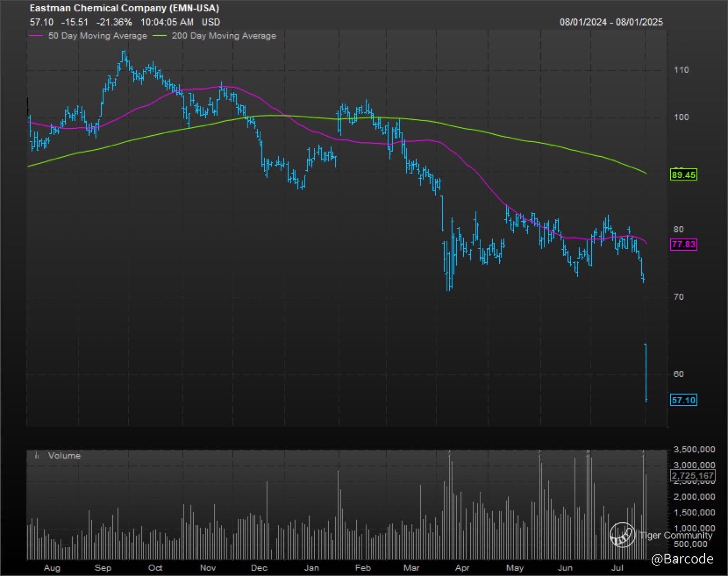Click the Volume panel label

pyautogui.click(x=64, y=455)
